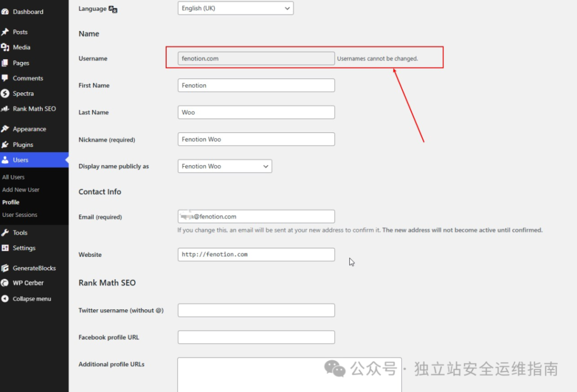Click the Collapse menu arrow icon
Image resolution: width=577 pixels, height=392 pixels.
click(5, 299)
